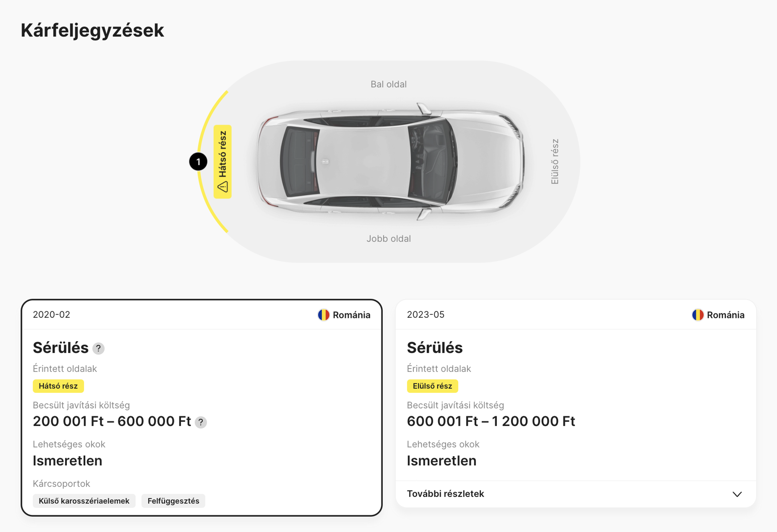The width and height of the screenshot is (777, 532).
Task: Click the Elülső rész yellow tag in card
Action: 432,386
